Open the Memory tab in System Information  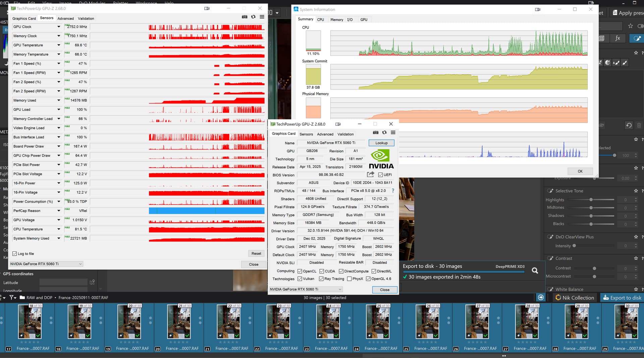336,20
